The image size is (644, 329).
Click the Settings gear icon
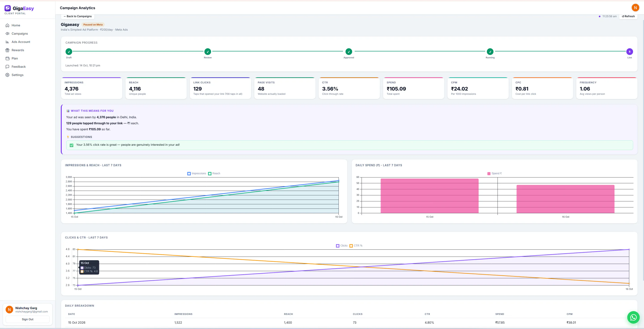pyautogui.click(x=8, y=75)
